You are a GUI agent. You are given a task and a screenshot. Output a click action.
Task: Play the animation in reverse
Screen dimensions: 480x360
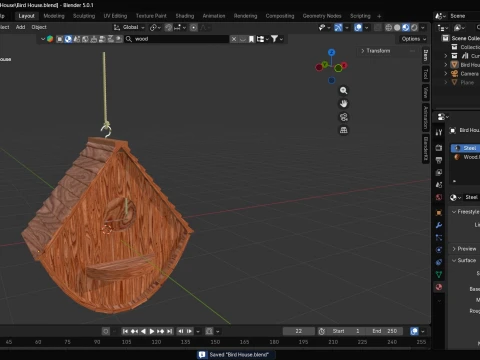pos(143,331)
